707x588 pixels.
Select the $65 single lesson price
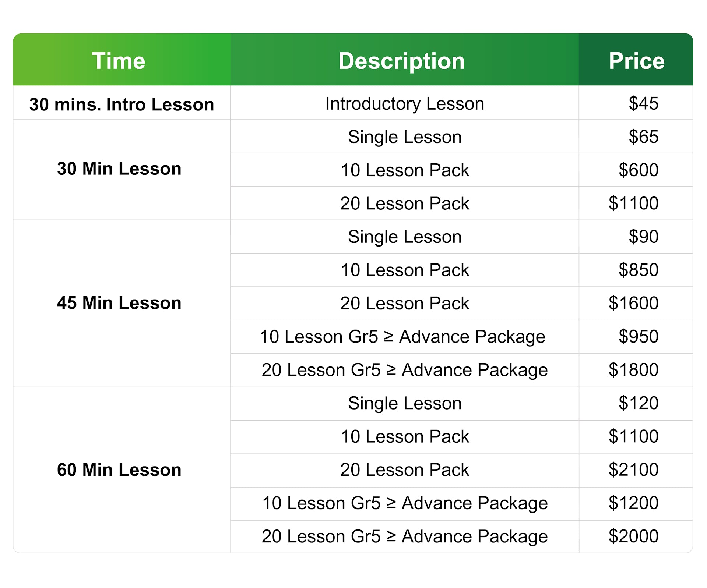tap(643, 137)
